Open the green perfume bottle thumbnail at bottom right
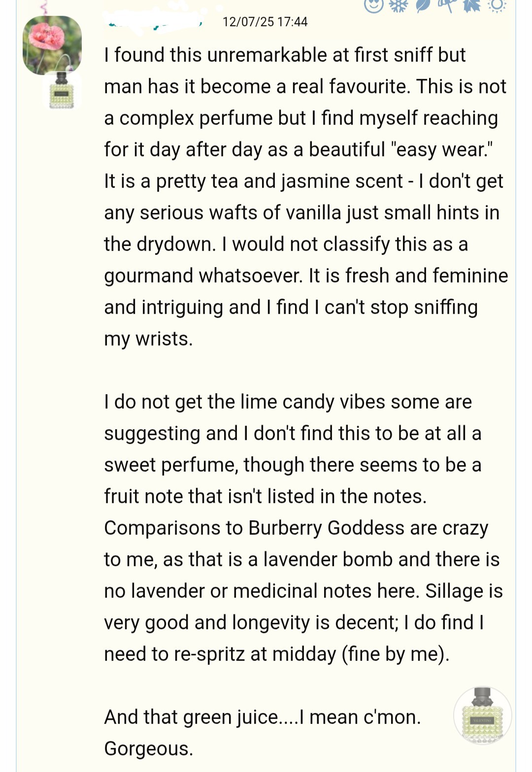Screen dimensions: 532x772 482,715
